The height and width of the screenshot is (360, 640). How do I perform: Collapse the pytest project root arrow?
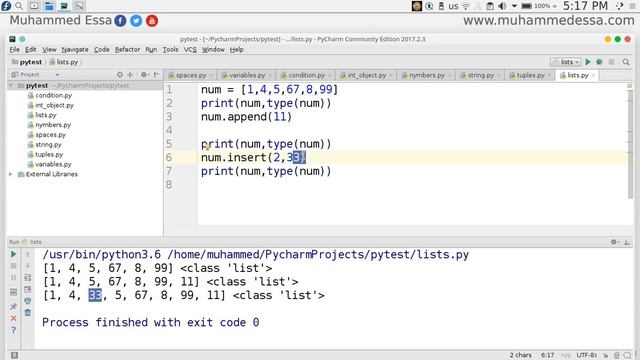[11, 86]
